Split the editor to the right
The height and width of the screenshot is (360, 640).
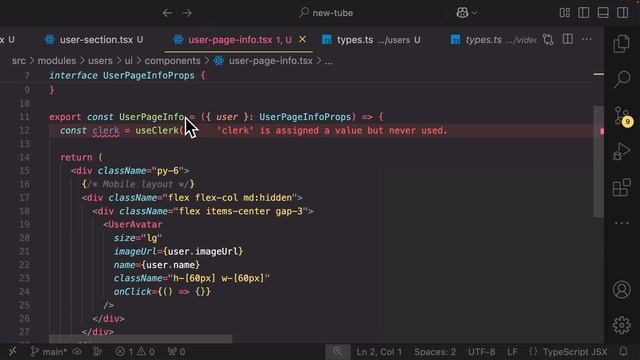(x=568, y=39)
